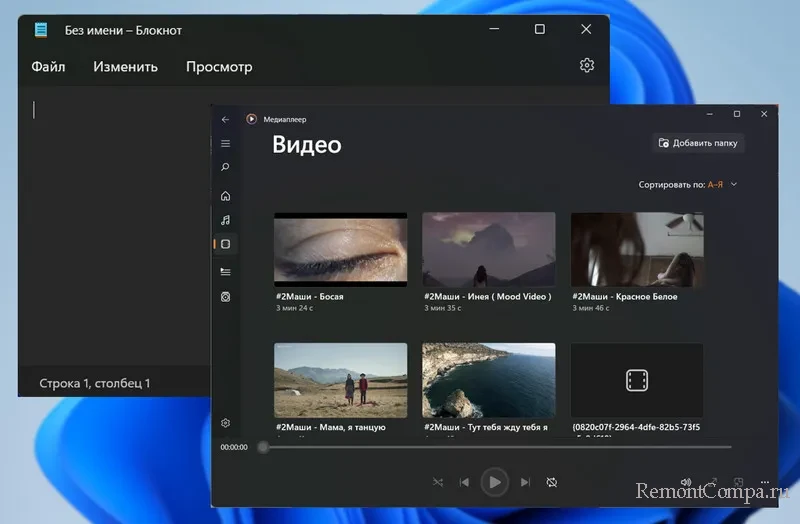Open the Изменить menu in Notepad
The image size is (800, 524).
(x=125, y=67)
